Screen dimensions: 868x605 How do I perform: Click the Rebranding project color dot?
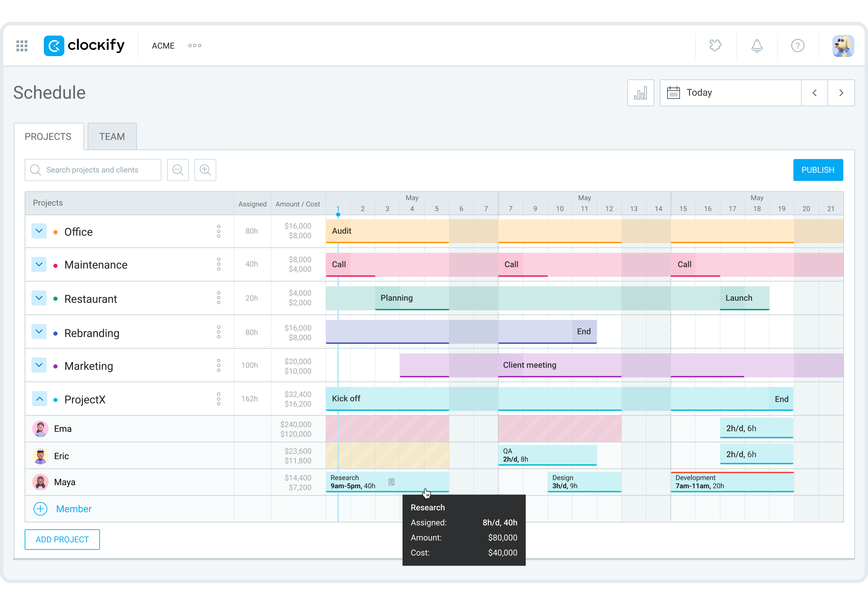pyautogui.click(x=55, y=333)
